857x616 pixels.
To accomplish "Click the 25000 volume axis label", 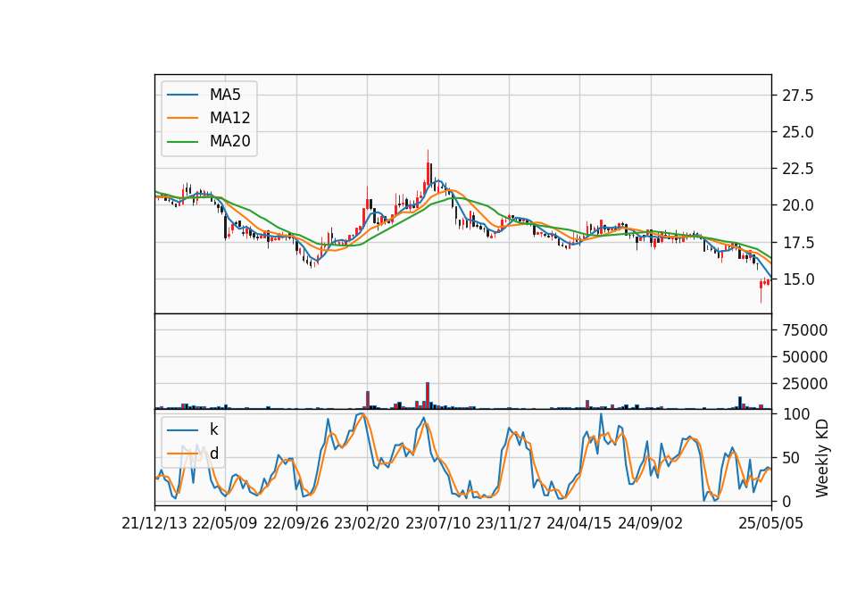I will 804,384.
